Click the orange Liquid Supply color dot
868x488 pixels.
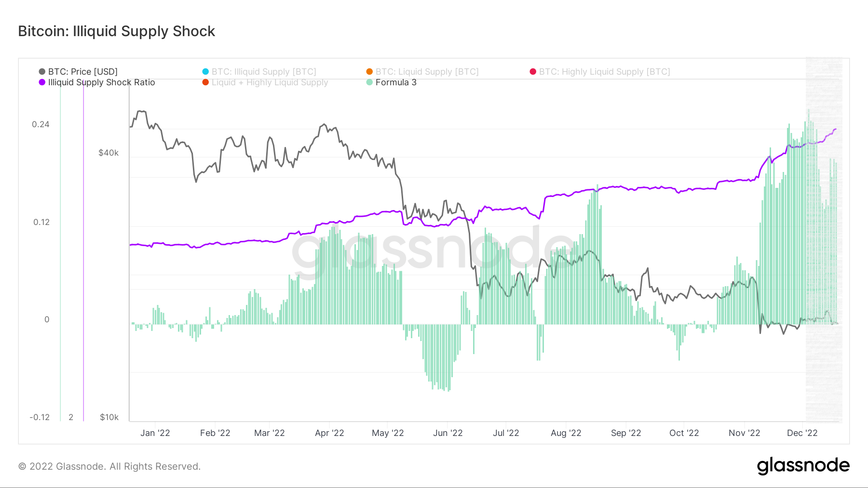click(x=369, y=72)
